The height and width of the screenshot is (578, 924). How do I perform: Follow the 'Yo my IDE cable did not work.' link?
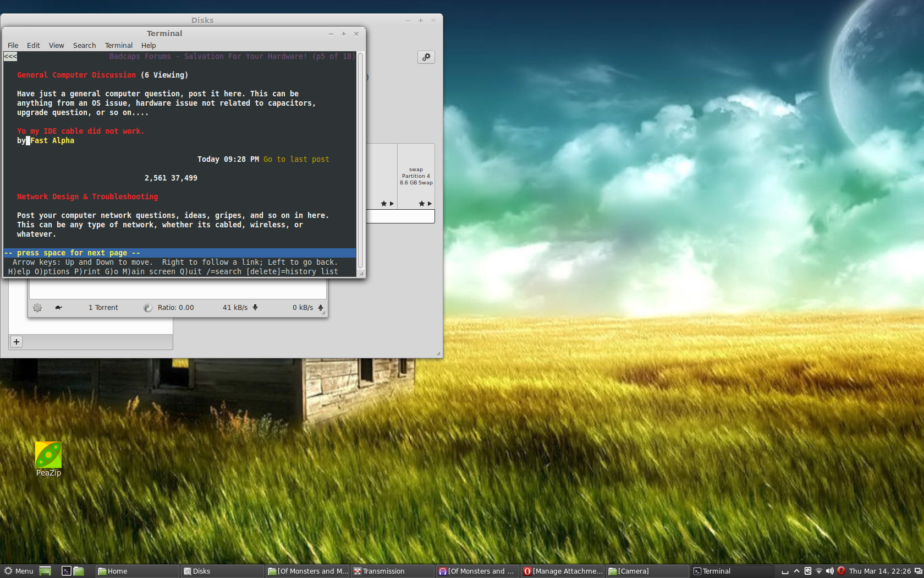(x=81, y=131)
